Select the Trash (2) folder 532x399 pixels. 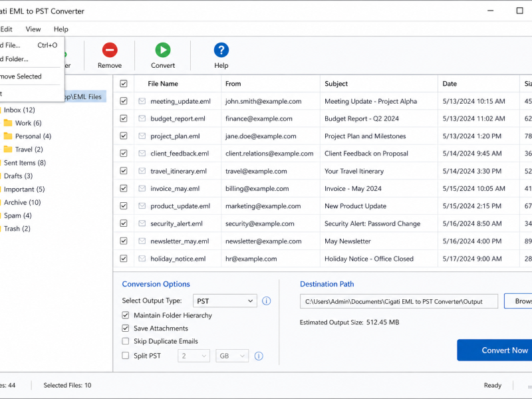tap(17, 229)
